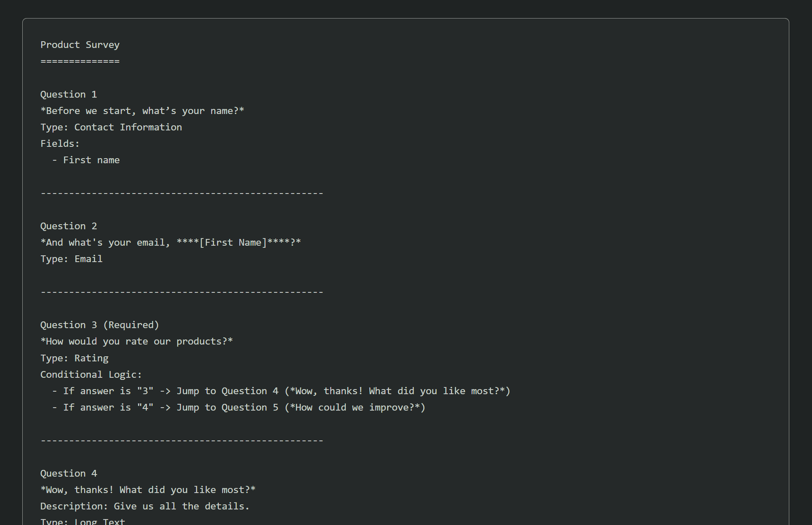This screenshot has height=525, width=812.
Task: Click "Description: Give us all the details." line
Action: click(x=145, y=506)
